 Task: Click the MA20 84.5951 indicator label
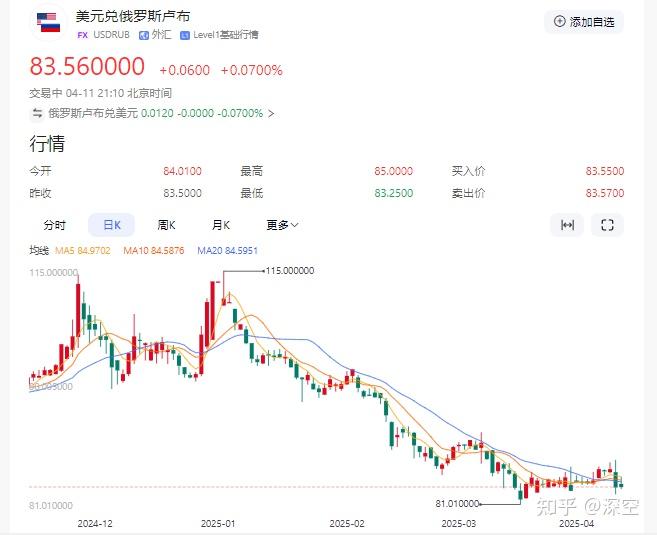coord(228,251)
